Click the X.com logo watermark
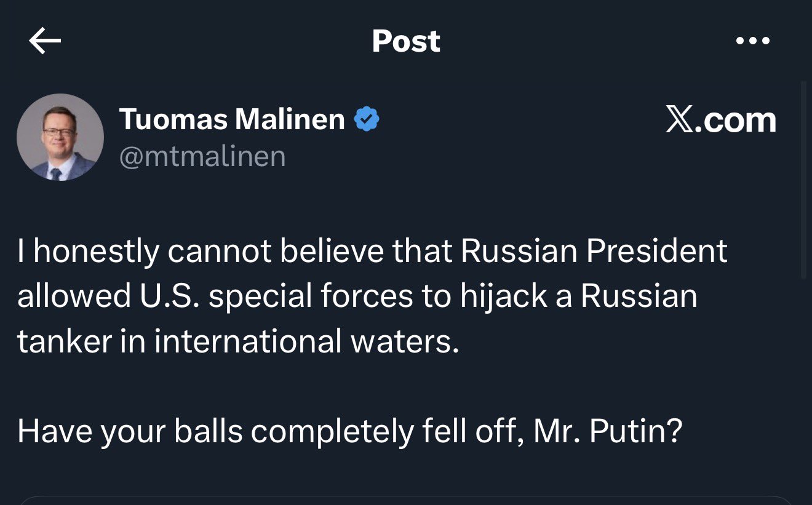 720,121
